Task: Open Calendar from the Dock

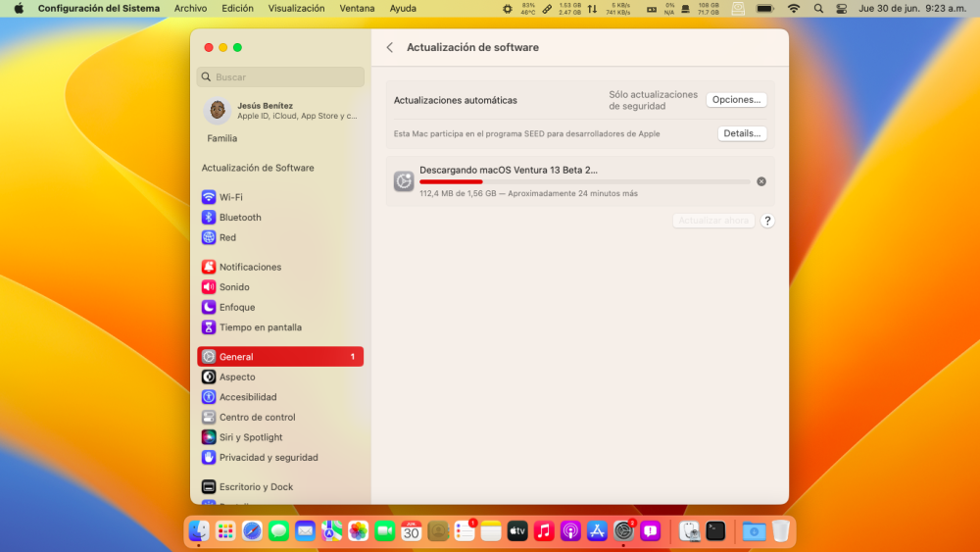Action: tap(412, 531)
